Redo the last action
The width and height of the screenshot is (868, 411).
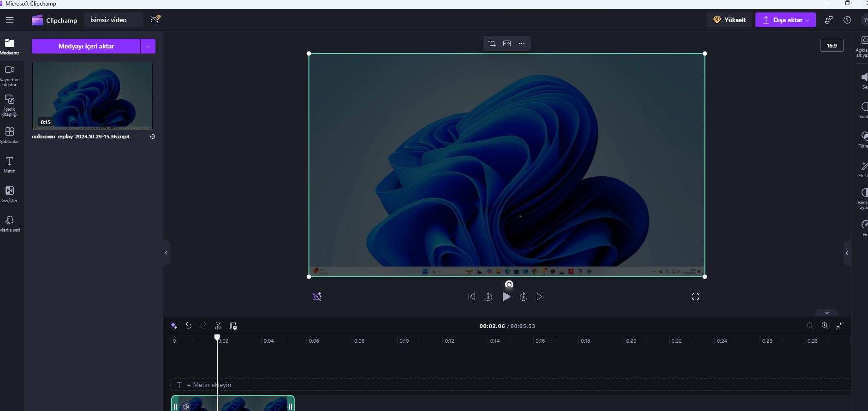click(x=203, y=326)
